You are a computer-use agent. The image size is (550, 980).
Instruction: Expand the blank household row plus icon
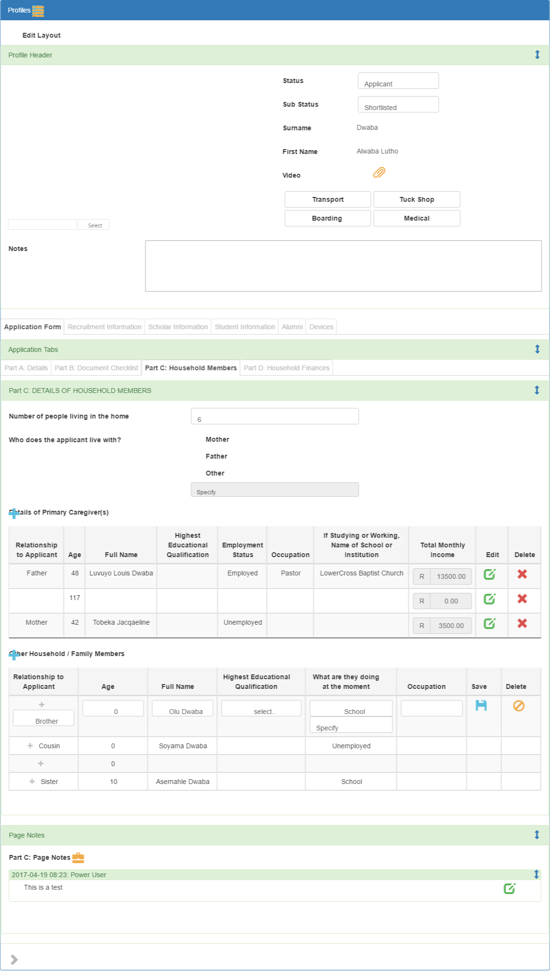pos(41,764)
